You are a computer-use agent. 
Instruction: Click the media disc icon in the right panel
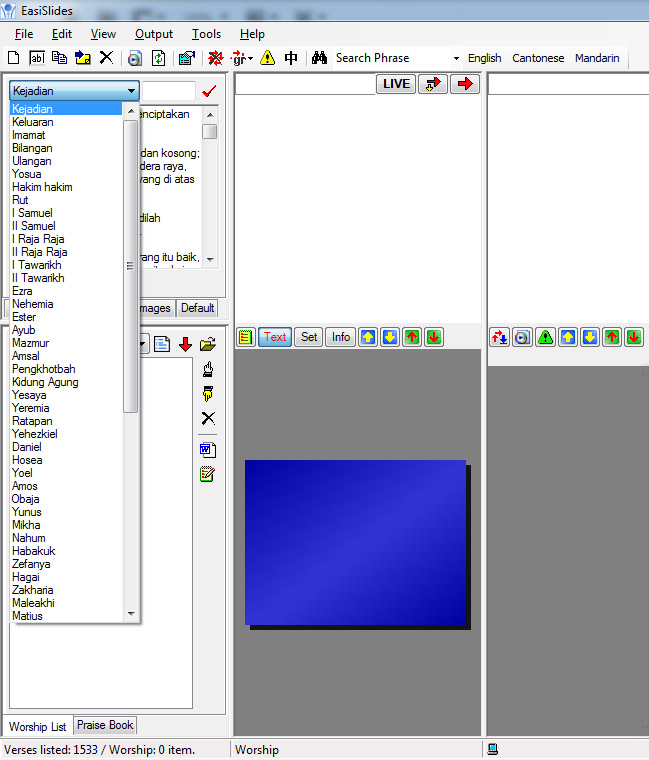(x=522, y=337)
